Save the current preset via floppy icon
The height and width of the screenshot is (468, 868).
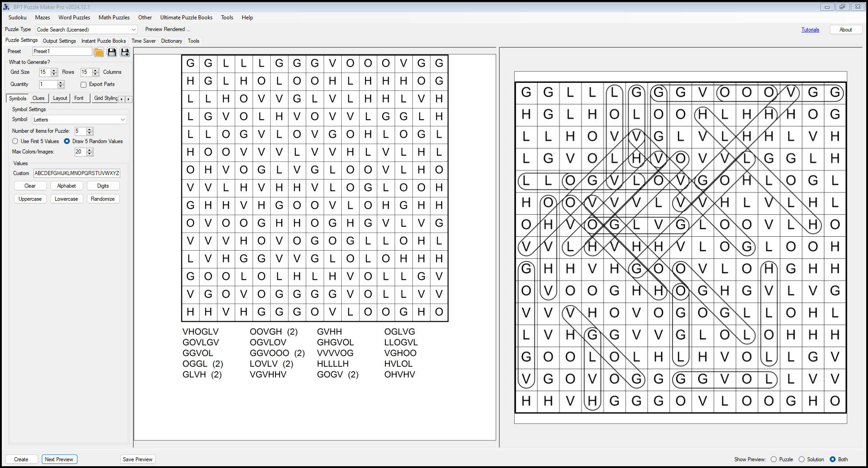[112, 52]
